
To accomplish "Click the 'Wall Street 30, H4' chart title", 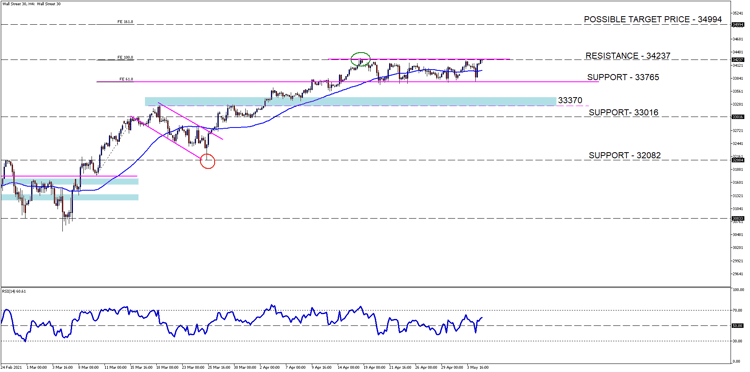I will (x=32, y=3).
